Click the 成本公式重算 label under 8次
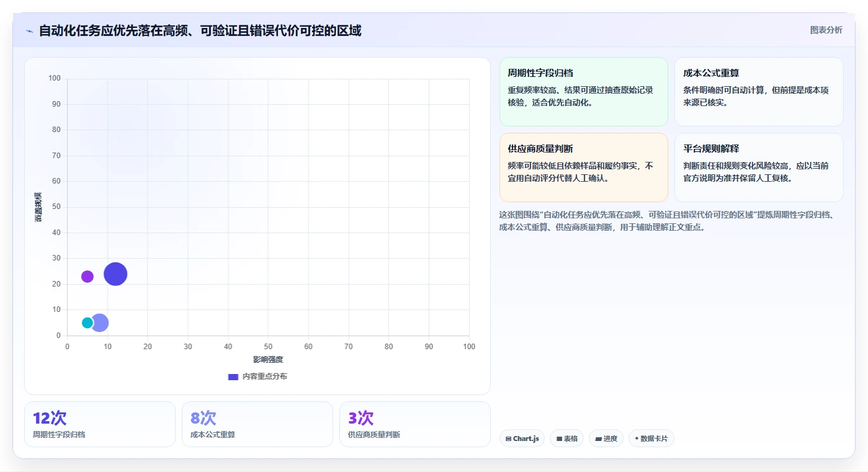The height and width of the screenshot is (472, 868). click(x=213, y=435)
